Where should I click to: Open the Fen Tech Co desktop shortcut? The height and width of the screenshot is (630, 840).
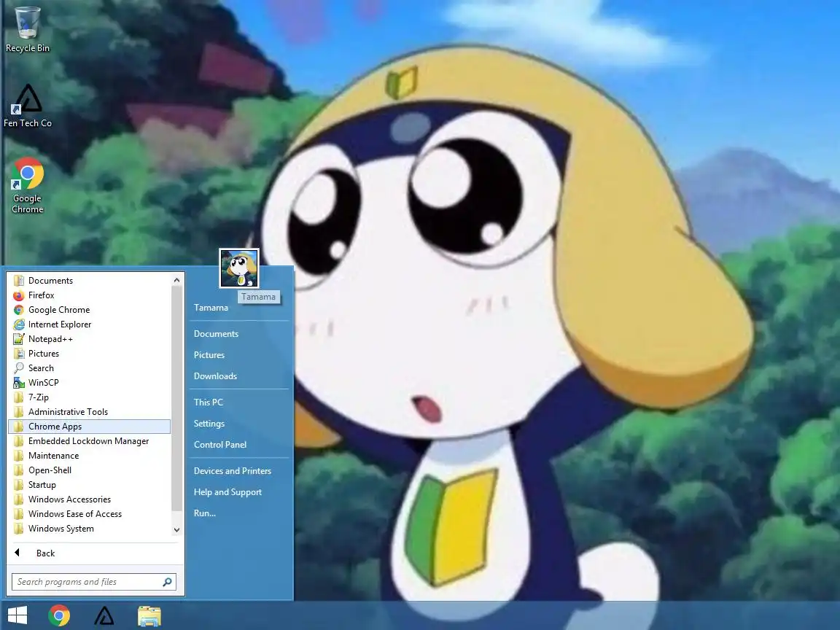pyautogui.click(x=27, y=106)
